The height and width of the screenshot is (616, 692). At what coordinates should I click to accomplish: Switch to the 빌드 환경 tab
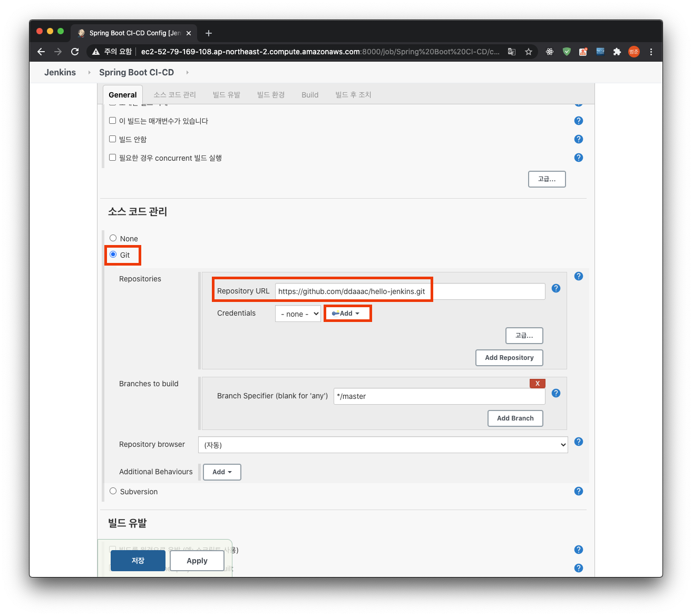[271, 95]
